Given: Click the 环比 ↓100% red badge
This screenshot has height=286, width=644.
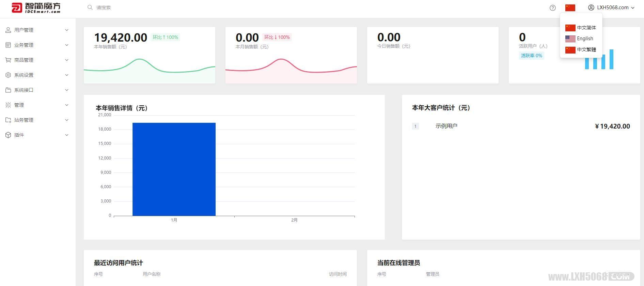Looking at the screenshot, I should pos(277,37).
